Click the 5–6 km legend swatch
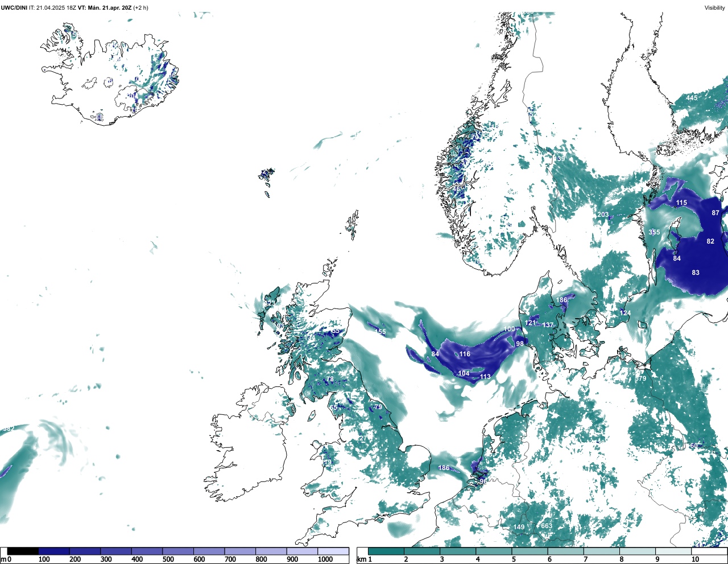Image resolution: width=728 pixels, height=564 pixels. click(530, 551)
